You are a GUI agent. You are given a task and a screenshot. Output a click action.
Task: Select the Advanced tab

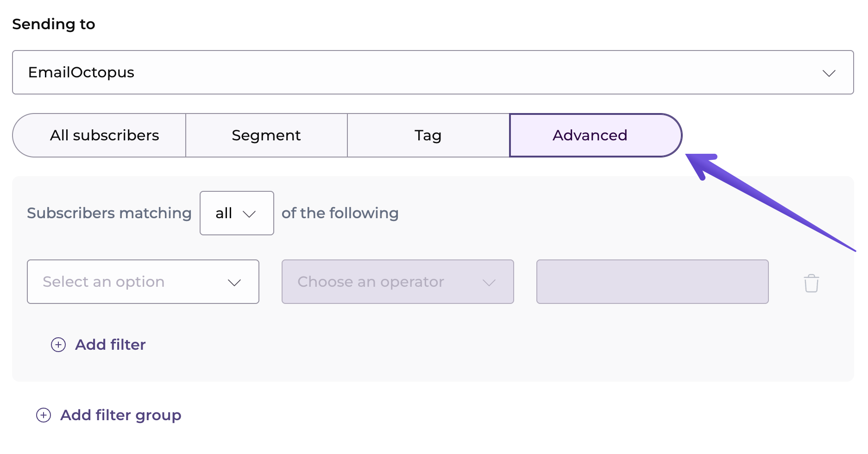pos(590,135)
